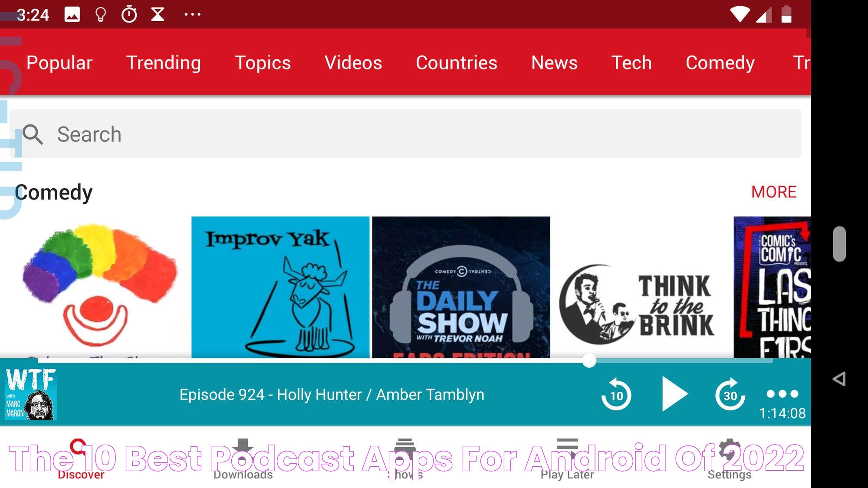
Task: Open the Improv Yak podcast
Action: coord(280,287)
